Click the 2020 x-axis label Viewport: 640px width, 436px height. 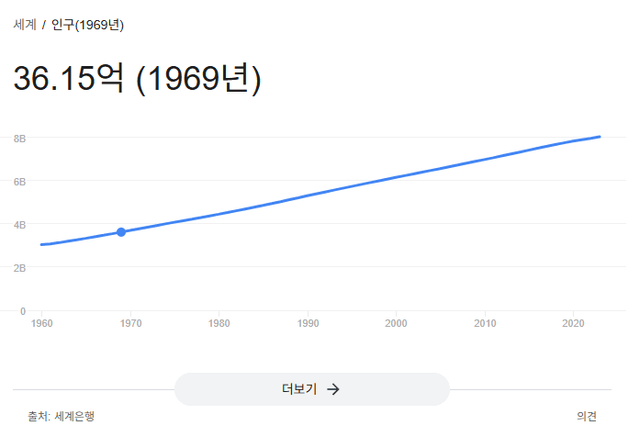tap(574, 323)
